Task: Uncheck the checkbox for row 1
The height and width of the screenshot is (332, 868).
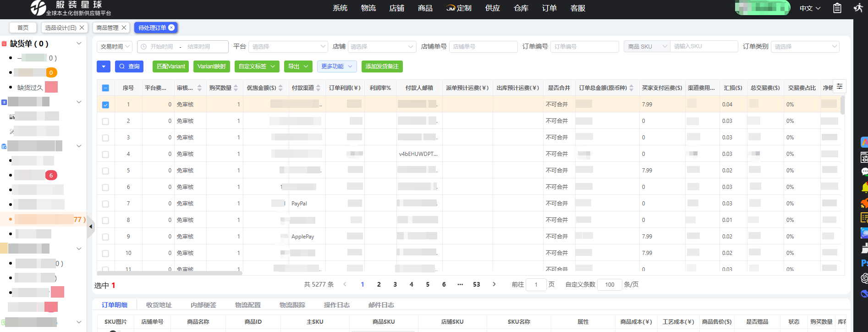Action: pyautogui.click(x=105, y=105)
